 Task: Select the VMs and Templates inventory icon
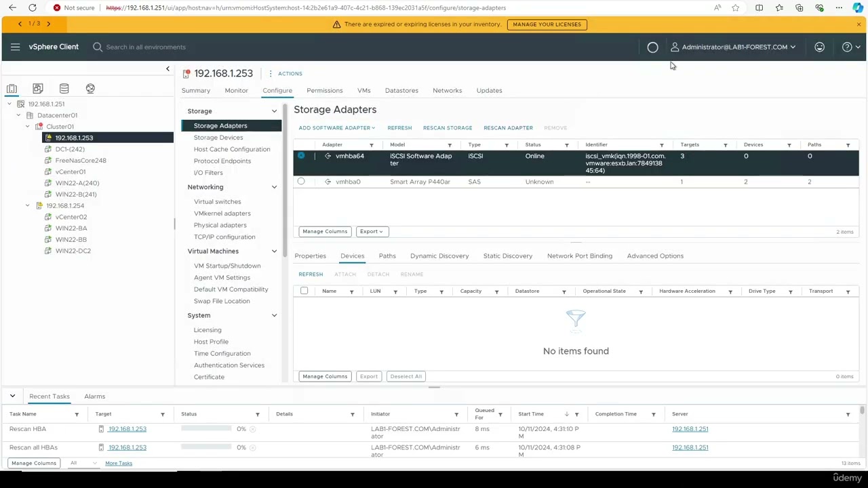[38, 89]
